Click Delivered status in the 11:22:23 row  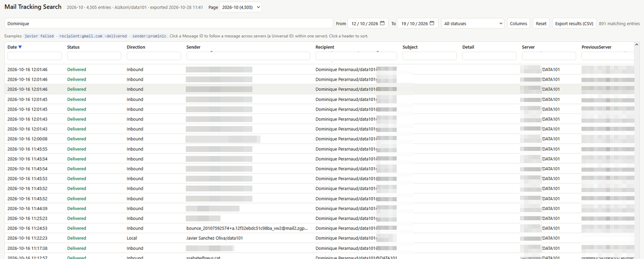click(x=77, y=238)
